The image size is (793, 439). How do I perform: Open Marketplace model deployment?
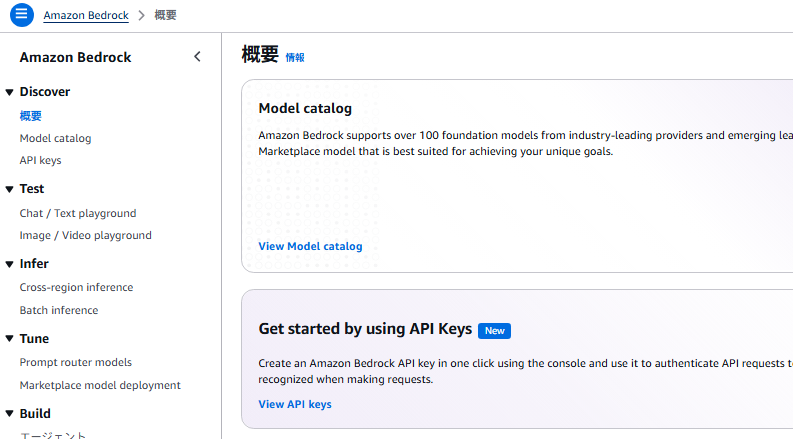pyautogui.click(x=100, y=385)
